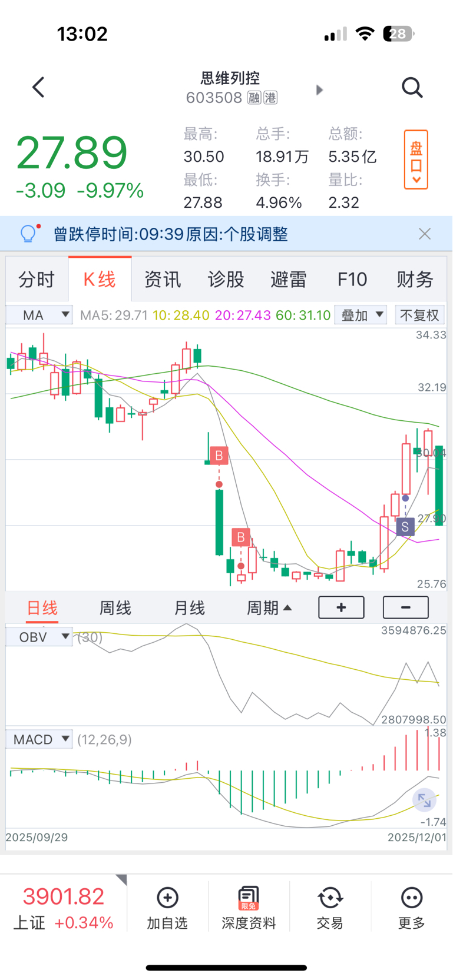Select the 周线 weekly chart period

(115, 608)
